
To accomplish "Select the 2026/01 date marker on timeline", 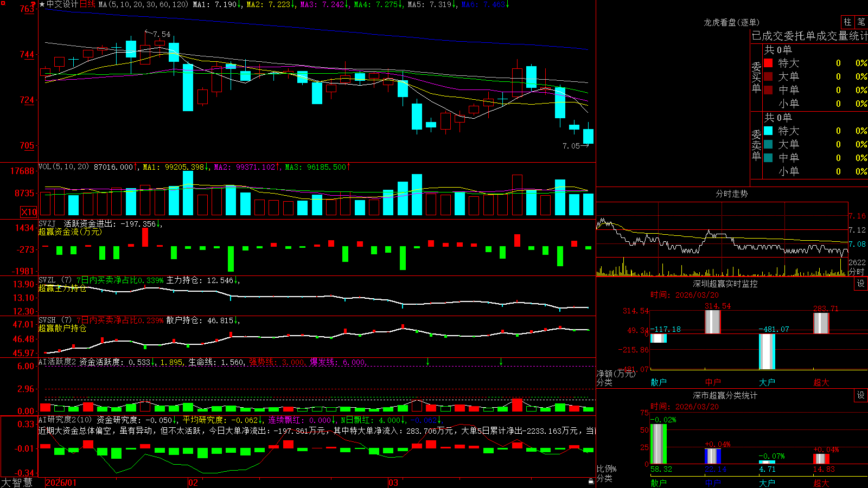I will 61,483.
